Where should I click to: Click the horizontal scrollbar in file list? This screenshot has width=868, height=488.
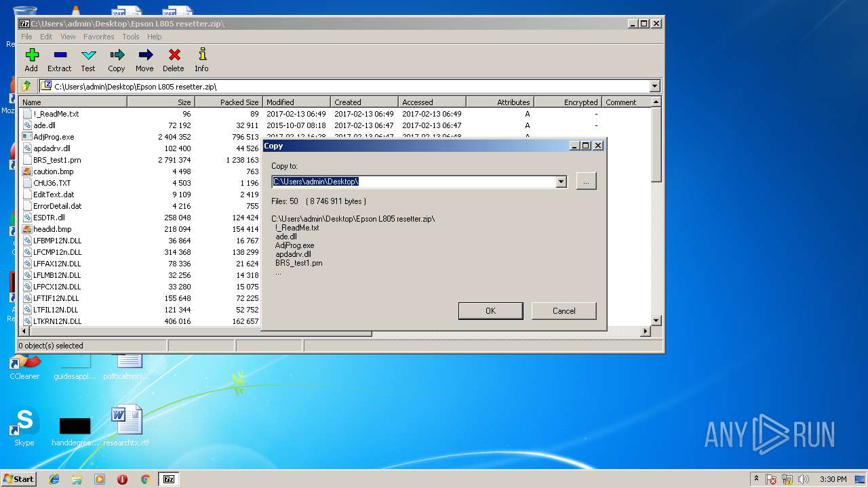click(x=201, y=332)
